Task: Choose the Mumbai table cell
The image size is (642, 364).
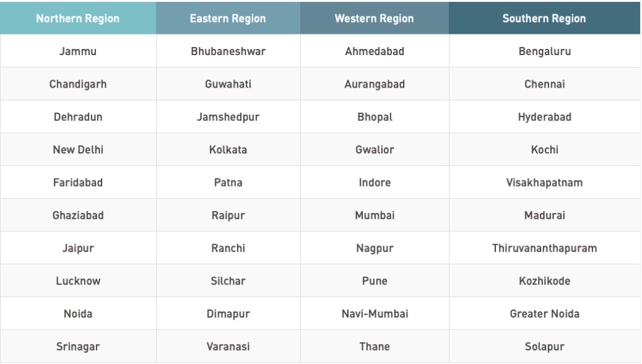Action: (375, 215)
